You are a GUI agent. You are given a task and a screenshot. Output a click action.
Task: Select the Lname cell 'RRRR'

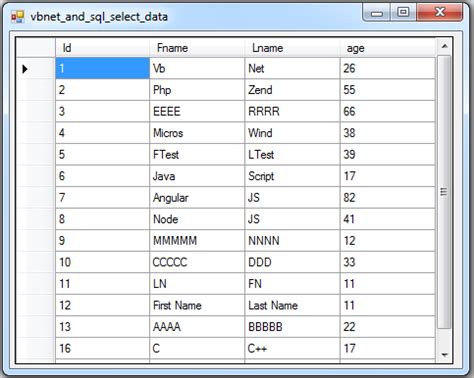coord(292,111)
